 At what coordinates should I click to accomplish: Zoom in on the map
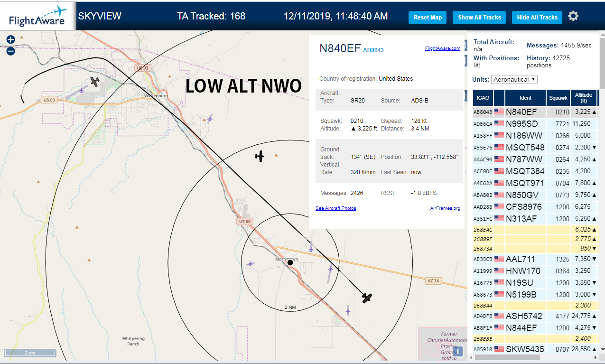(10, 39)
